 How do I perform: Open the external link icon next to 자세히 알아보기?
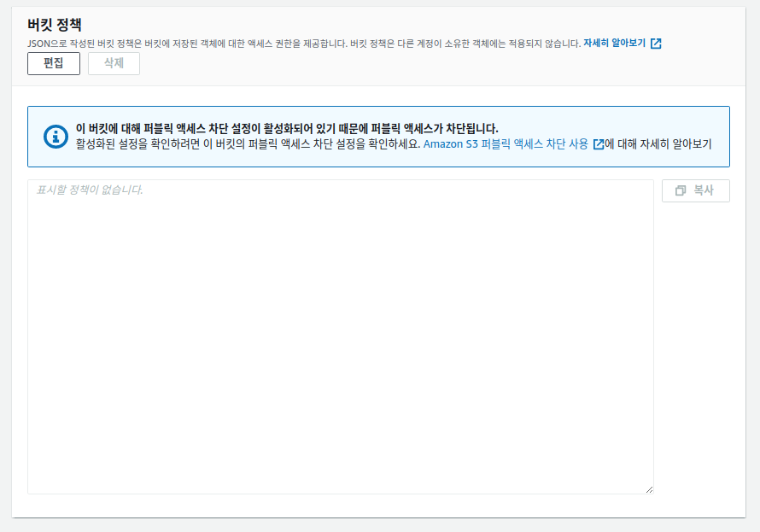point(656,44)
